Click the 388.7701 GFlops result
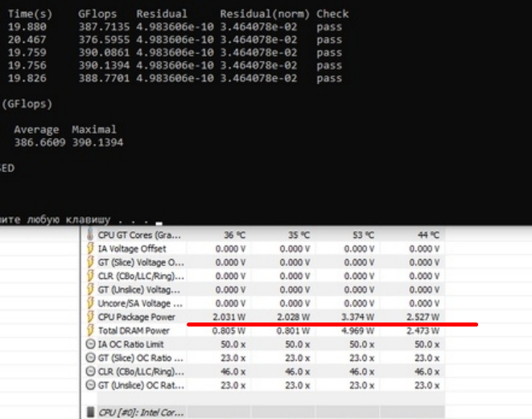This screenshot has width=532, height=419. (x=104, y=78)
